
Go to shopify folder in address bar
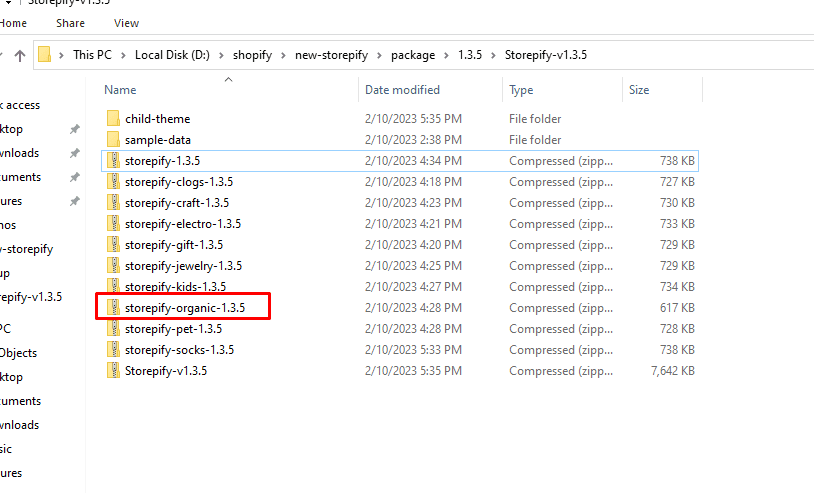pos(253,55)
